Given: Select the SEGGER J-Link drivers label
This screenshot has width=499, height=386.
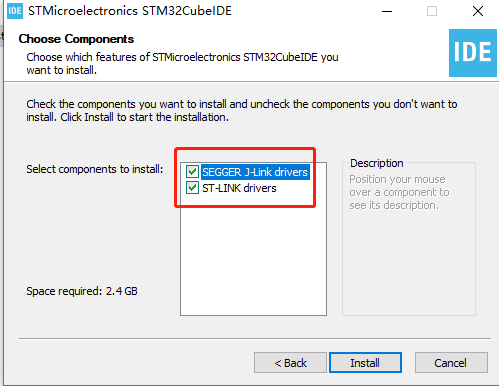Looking at the screenshot, I should (x=255, y=172).
